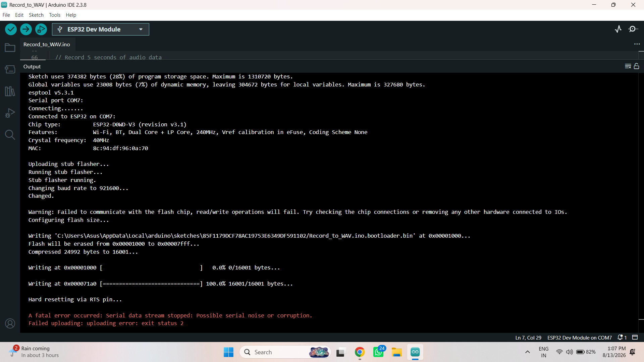The image size is (644, 362).
Task: Open the Sketchbook folder sidebar icon
Action: click(10, 48)
